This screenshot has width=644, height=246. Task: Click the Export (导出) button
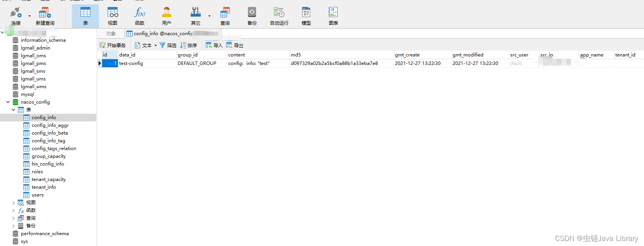click(234, 45)
